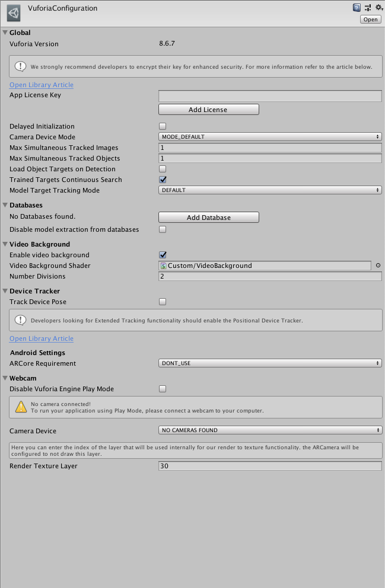Click the shader file icon in Video Background Shader

(163, 266)
